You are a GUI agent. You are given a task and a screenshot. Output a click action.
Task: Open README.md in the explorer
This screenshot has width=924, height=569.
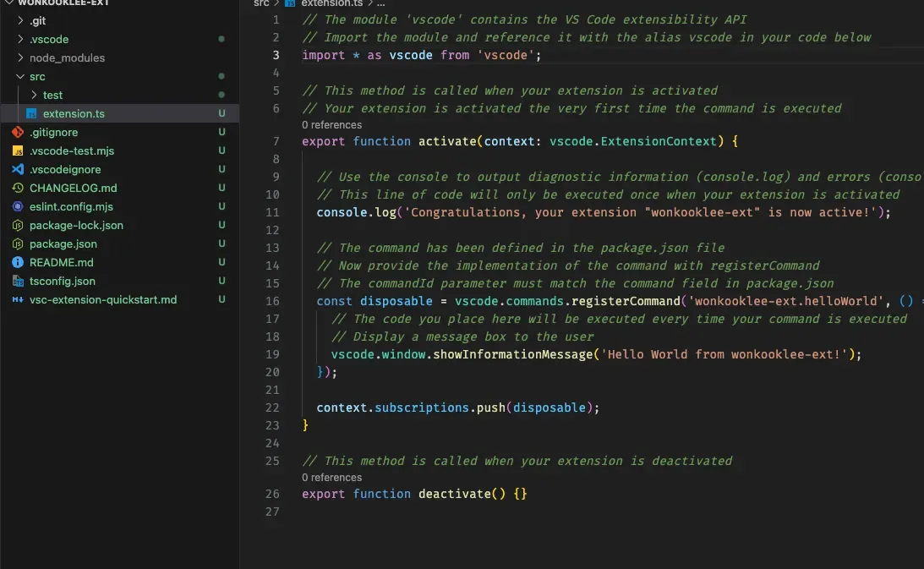point(61,262)
